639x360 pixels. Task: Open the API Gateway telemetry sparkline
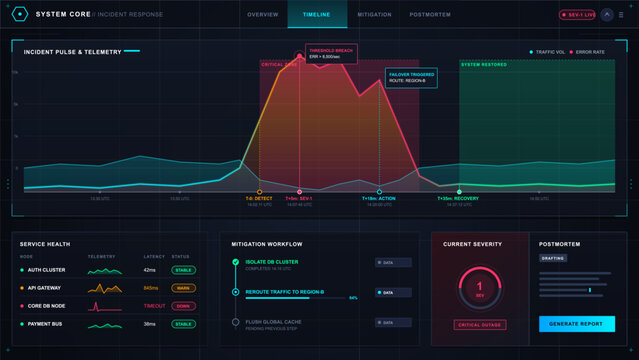click(x=105, y=288)
